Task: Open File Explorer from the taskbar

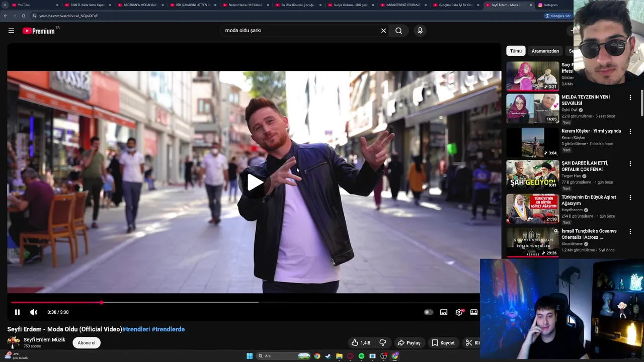Action: 339,356
